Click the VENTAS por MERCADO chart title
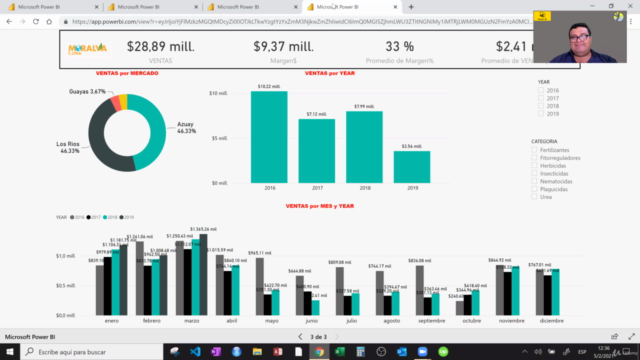The image size is (640, 360). click(127, 73)
